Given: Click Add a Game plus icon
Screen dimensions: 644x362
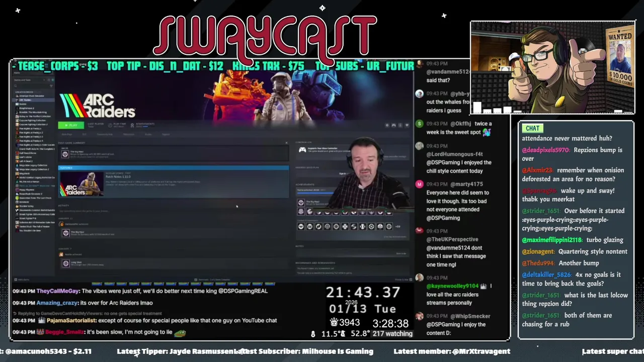Looking at the screenshot, I should (x=16, y=280).
